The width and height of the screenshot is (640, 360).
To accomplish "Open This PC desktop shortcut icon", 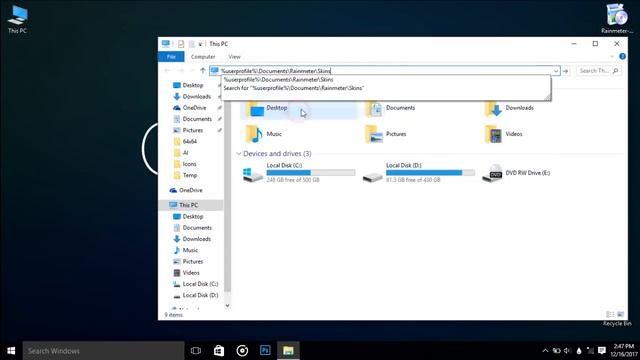I will tap(18, 19).
